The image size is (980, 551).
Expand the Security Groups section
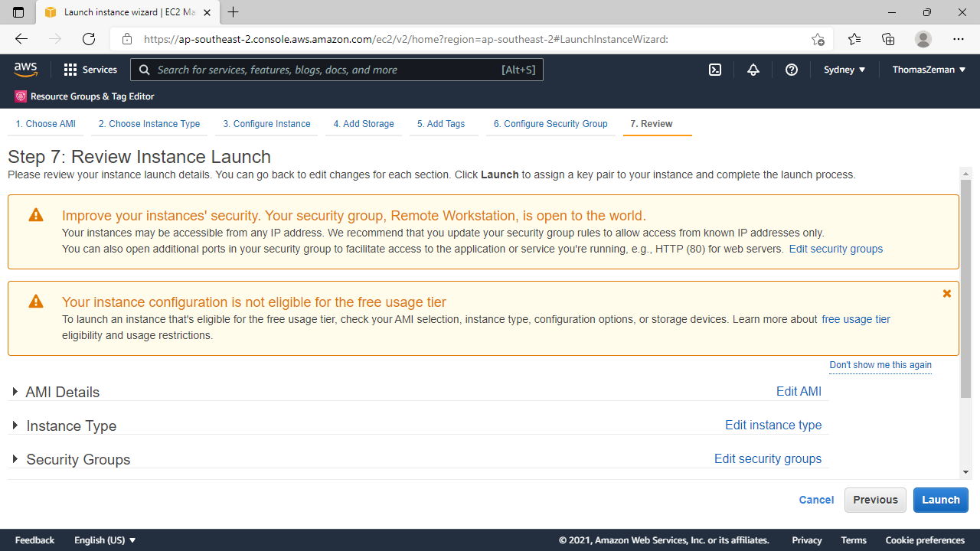point(15,459)
